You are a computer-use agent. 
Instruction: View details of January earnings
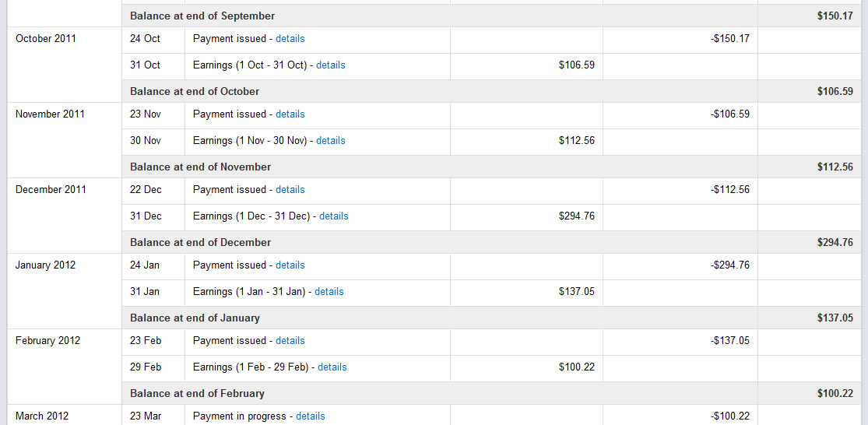click(x=329, y=292)
